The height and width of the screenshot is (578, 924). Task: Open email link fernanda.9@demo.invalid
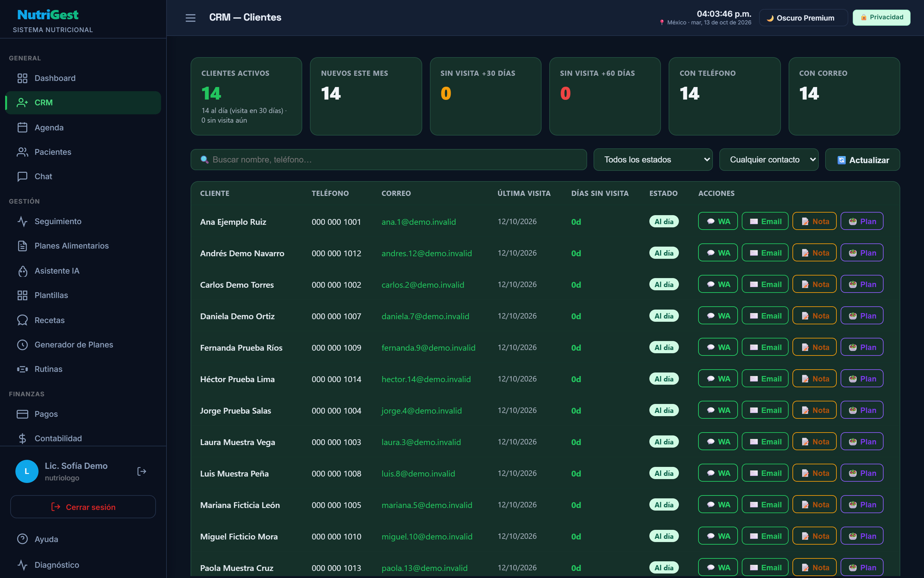(428, 348)
